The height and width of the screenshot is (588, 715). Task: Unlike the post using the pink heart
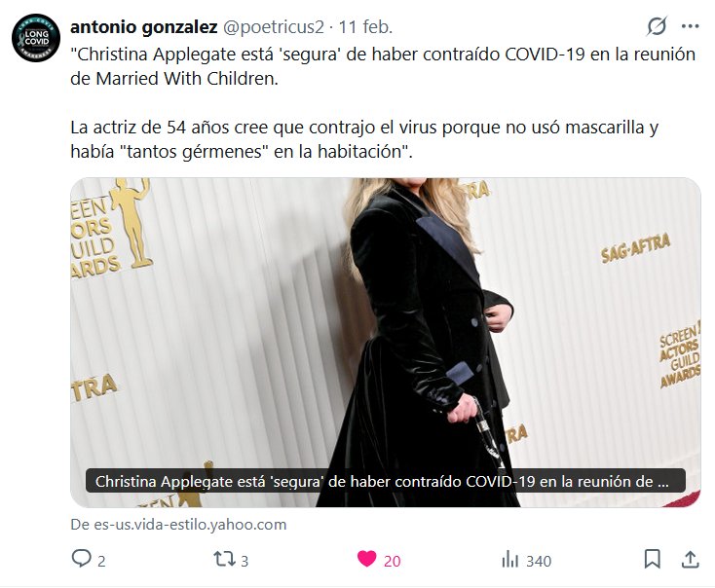pyautogui.click(x=366, y=559)
